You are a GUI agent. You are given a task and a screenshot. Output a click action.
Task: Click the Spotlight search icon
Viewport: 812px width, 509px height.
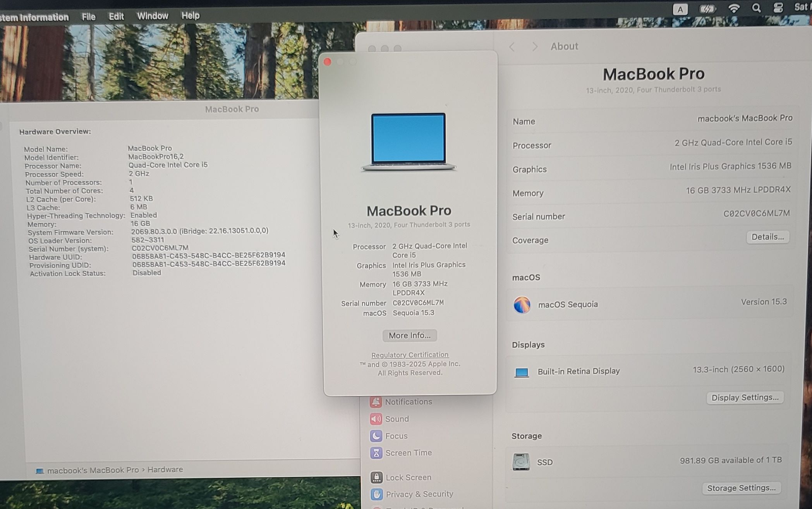coord(756,8)
